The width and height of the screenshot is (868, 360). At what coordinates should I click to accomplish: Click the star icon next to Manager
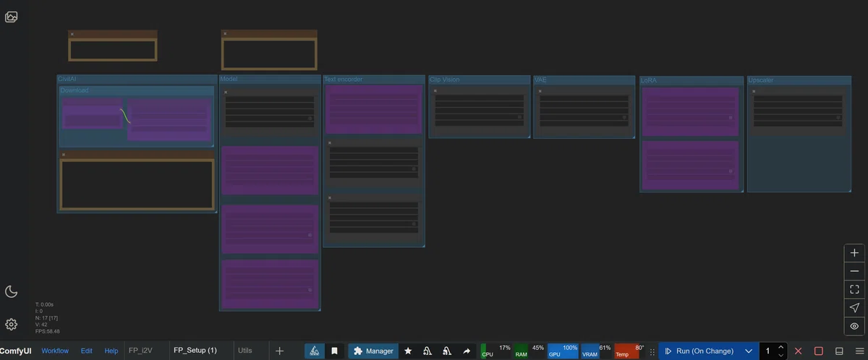point(408,351)
